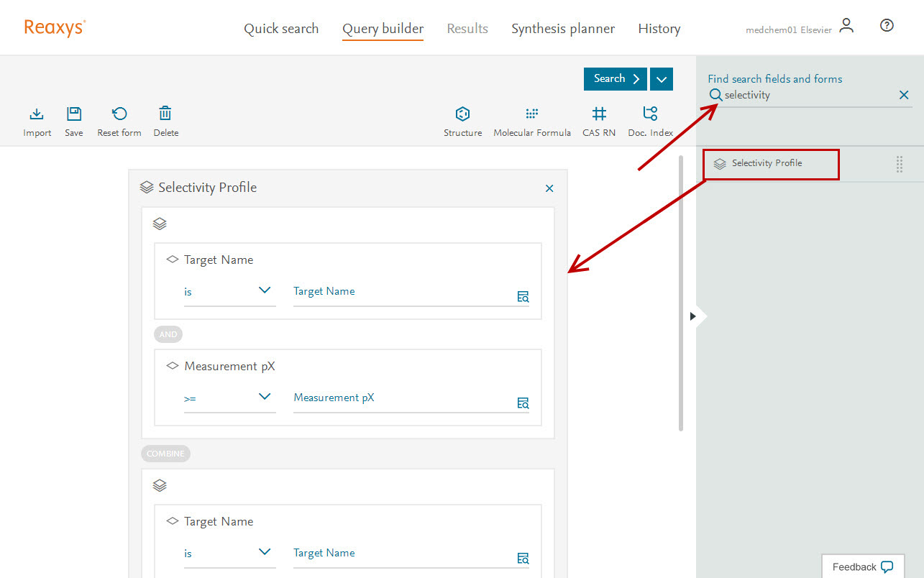Delete the query using the trash icon

165,114
